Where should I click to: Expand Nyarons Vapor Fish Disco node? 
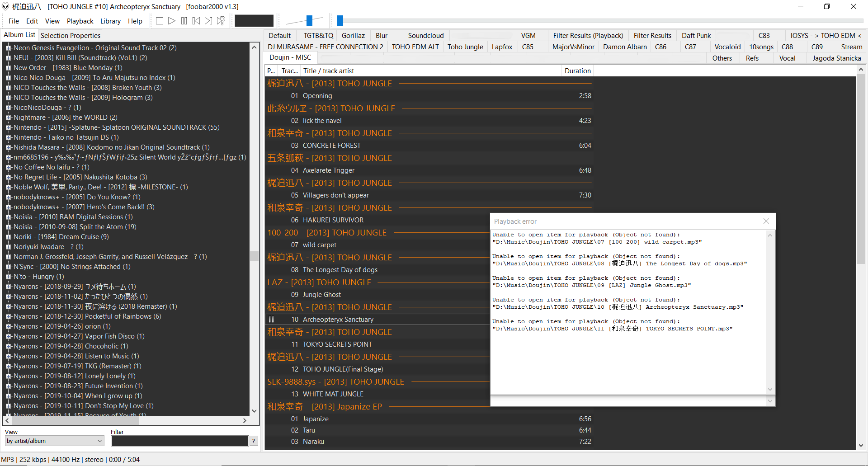8,336
